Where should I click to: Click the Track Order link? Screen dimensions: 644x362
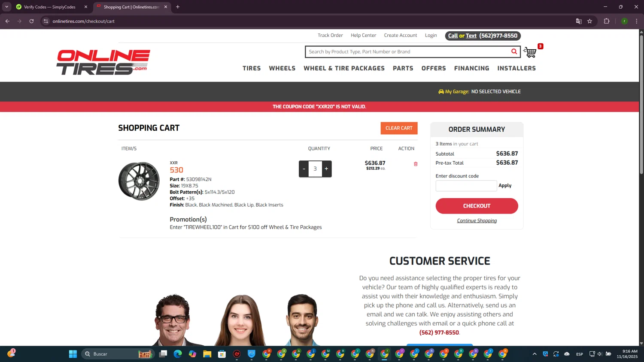pos(330,36)
